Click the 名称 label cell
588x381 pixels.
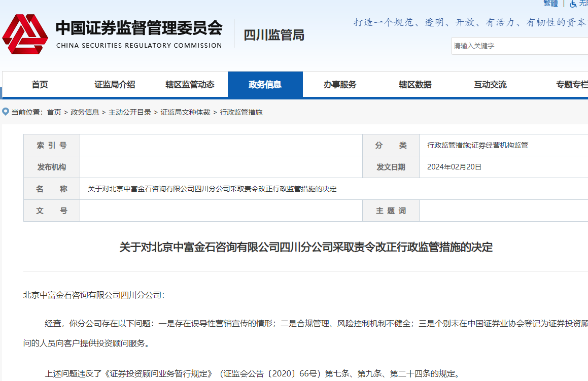click(52, 189)
